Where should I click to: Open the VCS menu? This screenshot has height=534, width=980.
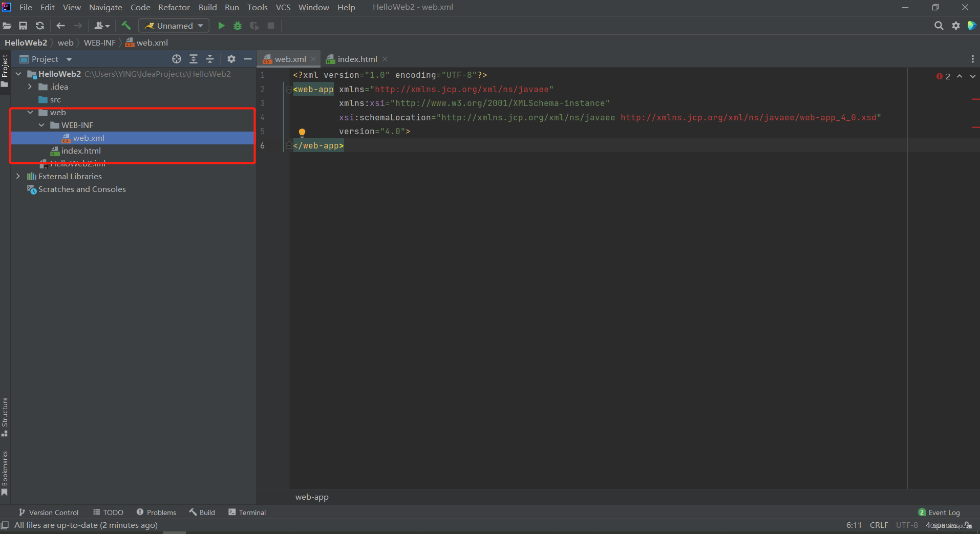point(283,7)
